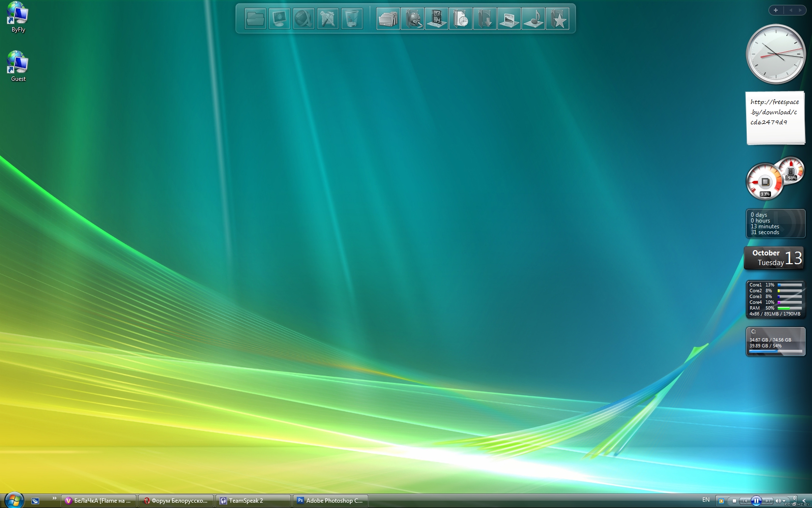Screen dimensions: 812x508
Task: Switch to the Adobe Photoshop taskbar button
Action: [x=331, y=501]
